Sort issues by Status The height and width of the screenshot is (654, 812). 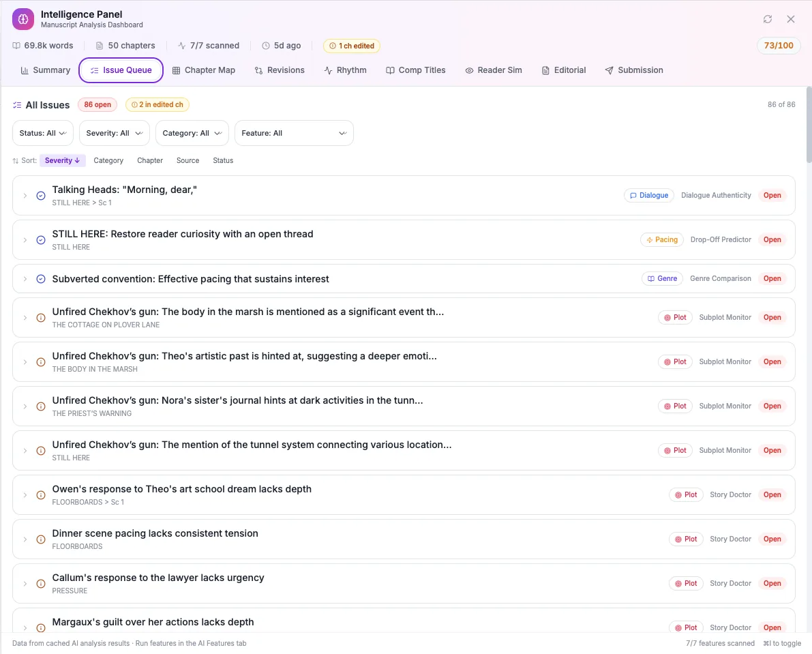pos(223,160)
